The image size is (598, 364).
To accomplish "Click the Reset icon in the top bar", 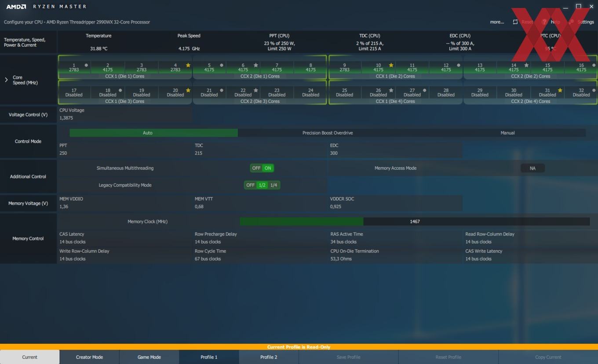I will [515, 22].
